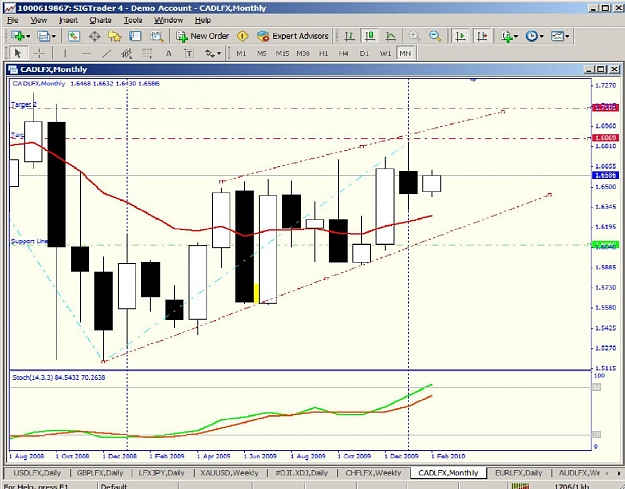Select the Horizontal Line drawing tool
The image size is (625, 489).
[86, 53]
